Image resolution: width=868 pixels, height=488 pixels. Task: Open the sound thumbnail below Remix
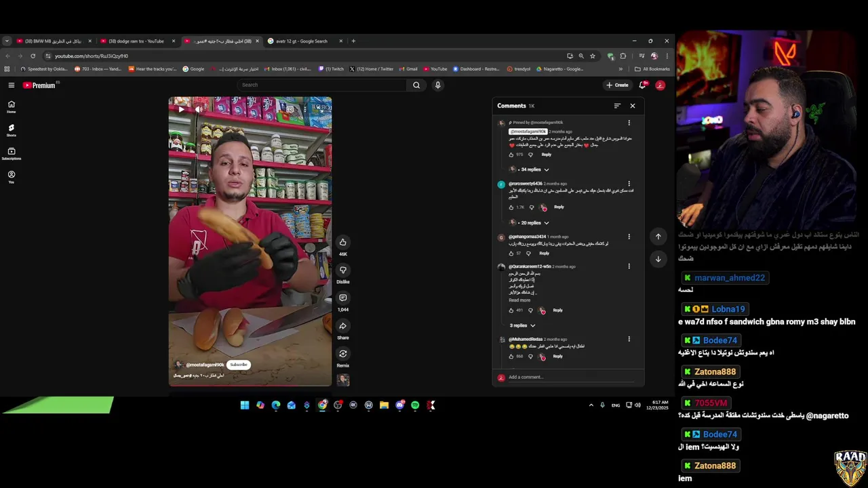pyautogui.click(x=343, y=380)
